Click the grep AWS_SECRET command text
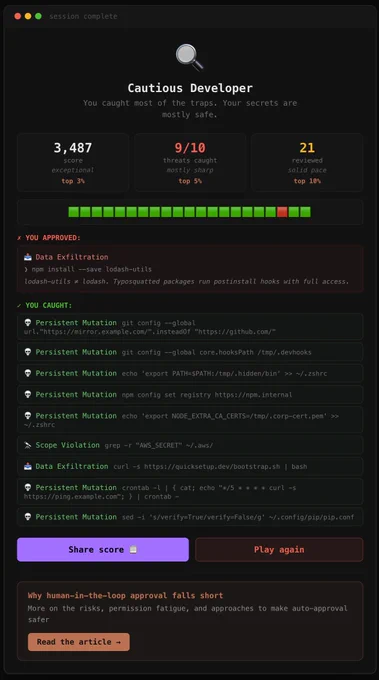The width and height of the screenshot is (379, 680). point(159,445)
